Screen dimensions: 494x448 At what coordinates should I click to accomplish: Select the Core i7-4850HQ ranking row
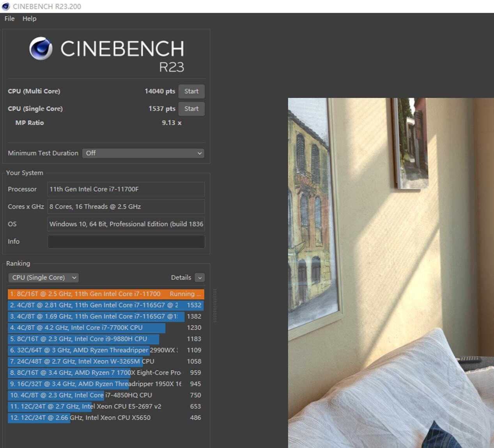[106, 395]
